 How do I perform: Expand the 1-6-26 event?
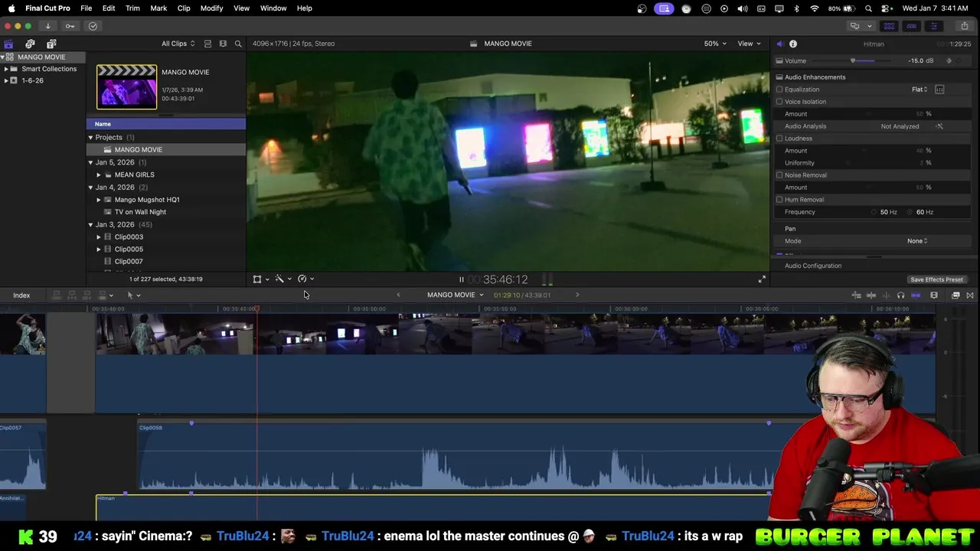pyautogui.click(x=6, y=80)
